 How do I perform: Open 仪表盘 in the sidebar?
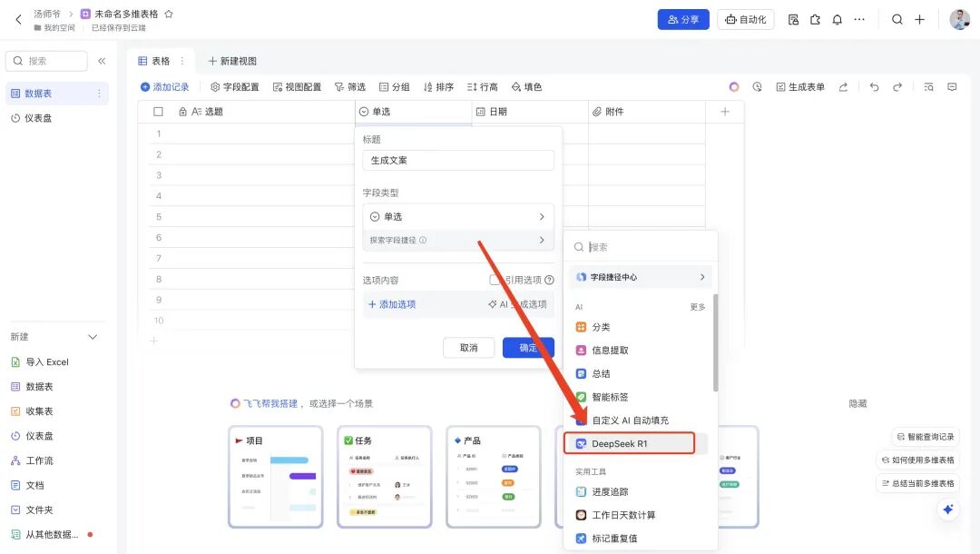click(x=57, y=117)
